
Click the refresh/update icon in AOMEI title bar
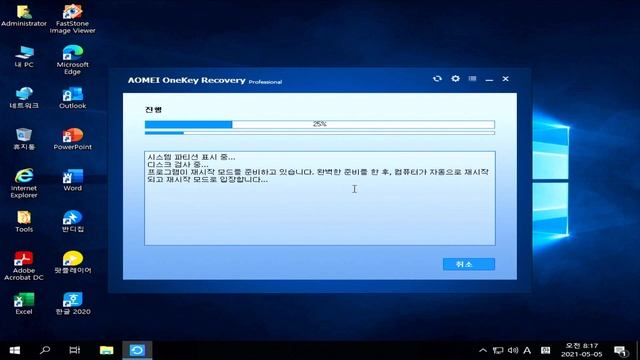437,78
